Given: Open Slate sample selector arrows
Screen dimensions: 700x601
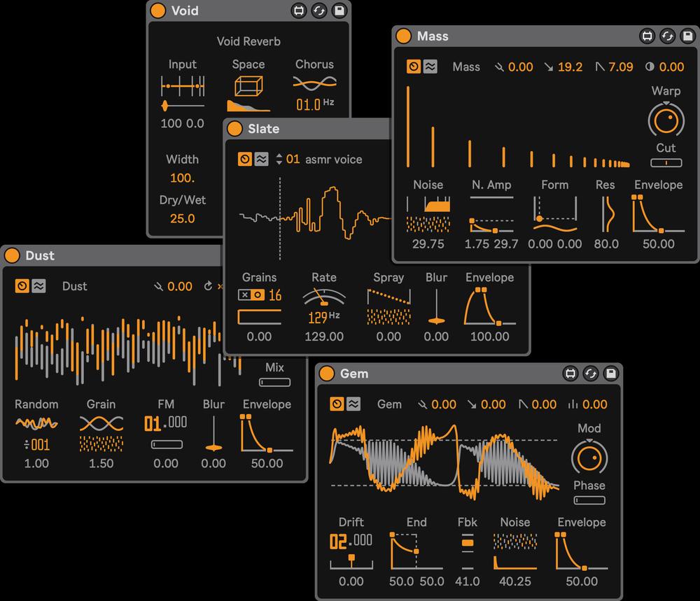Looking at the screenshot, I should click(279, 159).
